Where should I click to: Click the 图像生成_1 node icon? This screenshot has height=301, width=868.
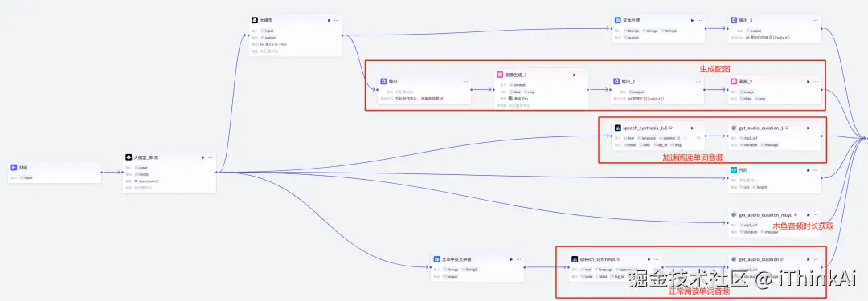[x=500, y=74]
